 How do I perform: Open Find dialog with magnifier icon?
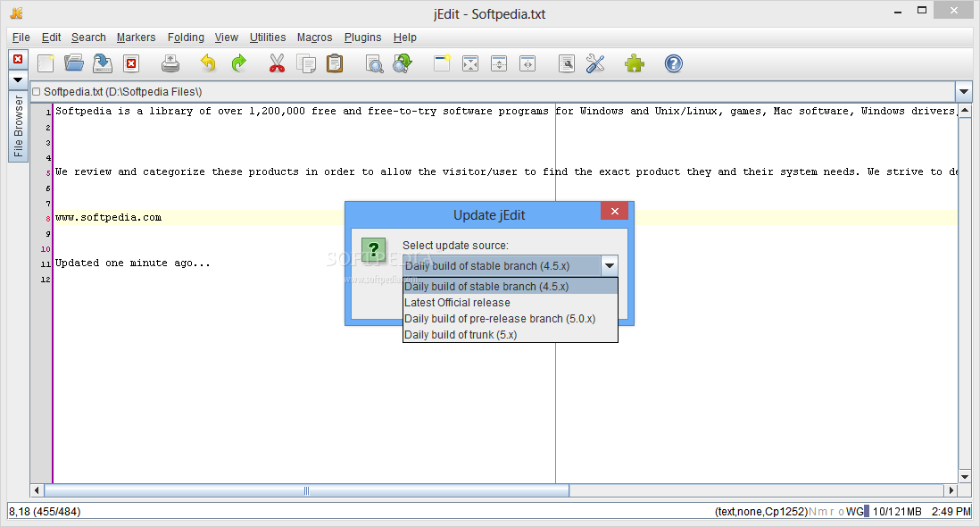(374, 63)
